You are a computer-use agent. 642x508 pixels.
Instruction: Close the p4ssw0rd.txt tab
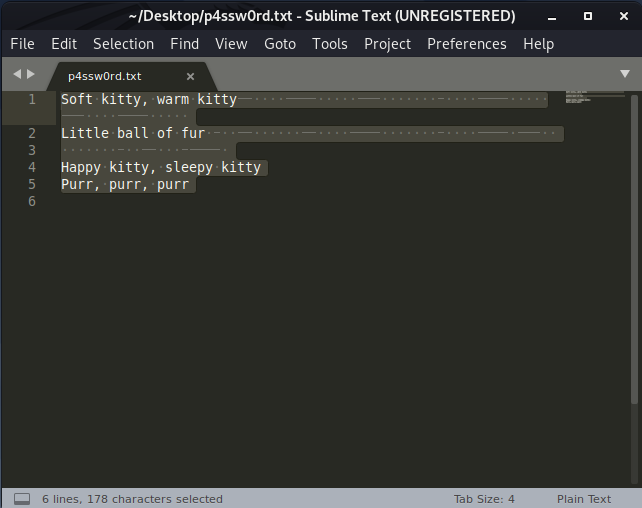pos(190,76)
